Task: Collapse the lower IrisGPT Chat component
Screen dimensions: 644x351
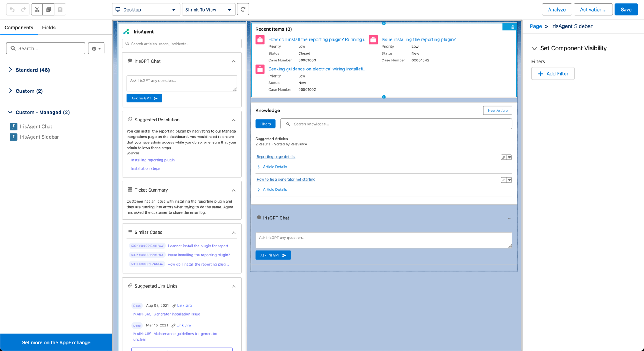Action: (x=509, y=219)
